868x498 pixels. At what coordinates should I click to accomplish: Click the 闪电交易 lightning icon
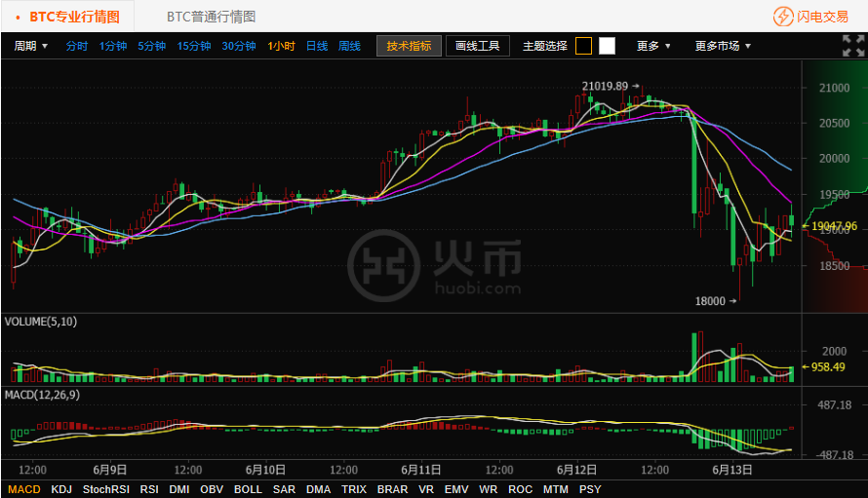[783, 17]
